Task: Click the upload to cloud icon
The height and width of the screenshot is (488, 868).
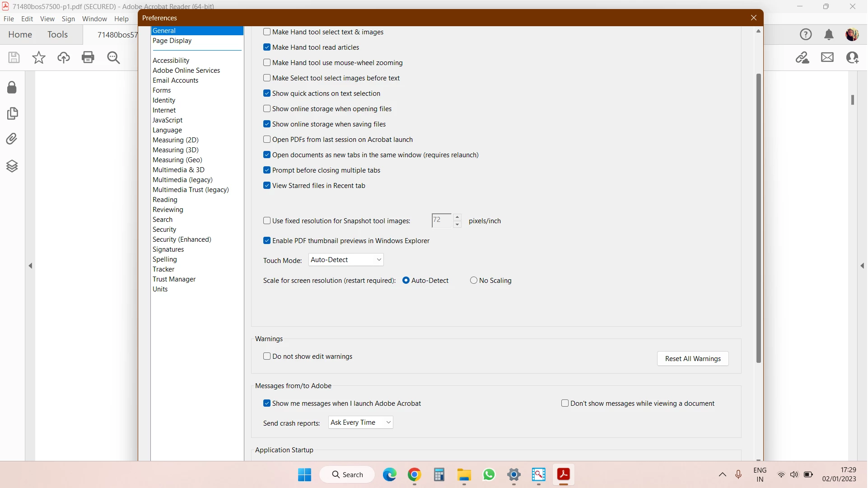Action: click(x=64, y=57)
